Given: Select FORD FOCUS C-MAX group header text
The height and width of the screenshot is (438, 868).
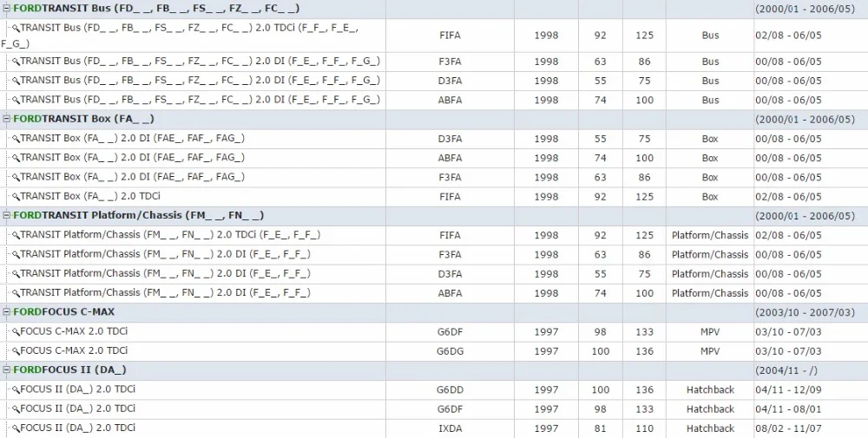Looking at the screenshot, I should [64, 312].
